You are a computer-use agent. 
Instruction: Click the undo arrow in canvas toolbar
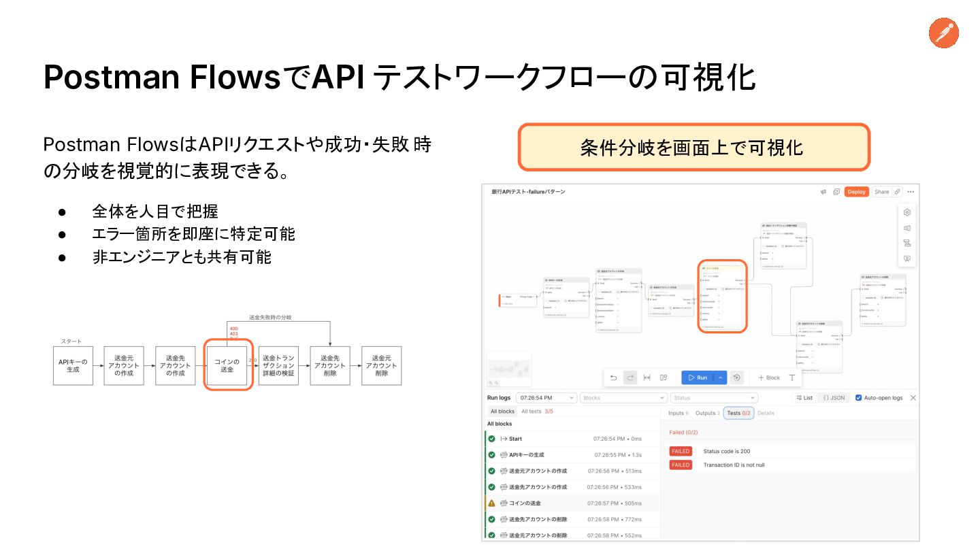click(613, 378)
